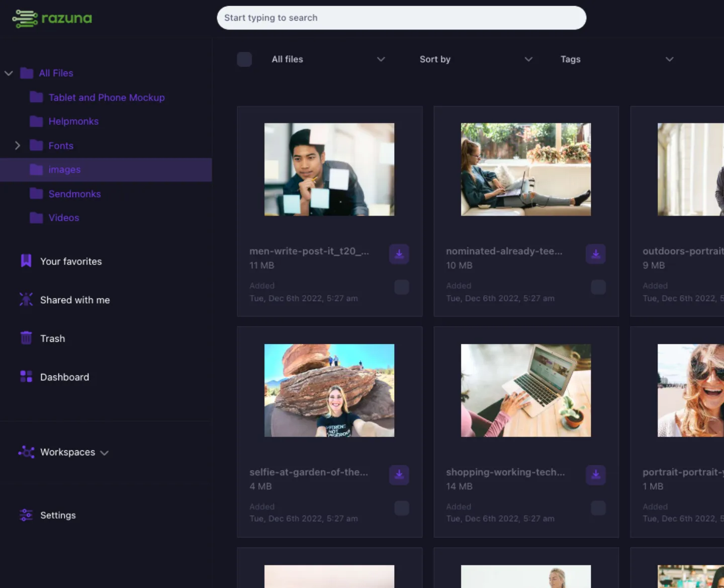Click the images folder icon
The width and height of the screenshot is (724, 588).
click(36, 169)
